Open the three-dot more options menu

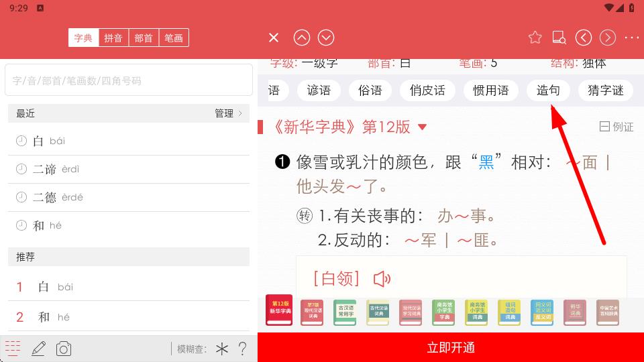pos(631,38)
